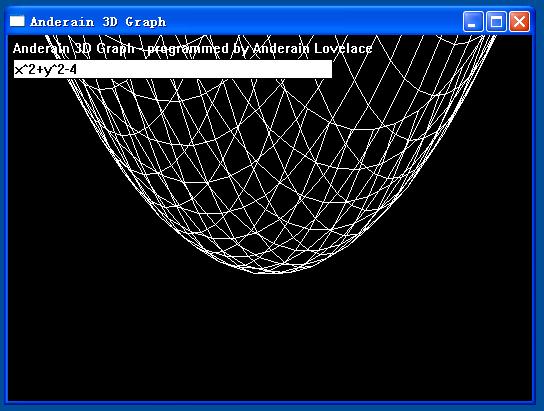Click the "Anderain 3D Graph" title bar caption
Screen dimensions: 544x411
(x=98, y=22)
